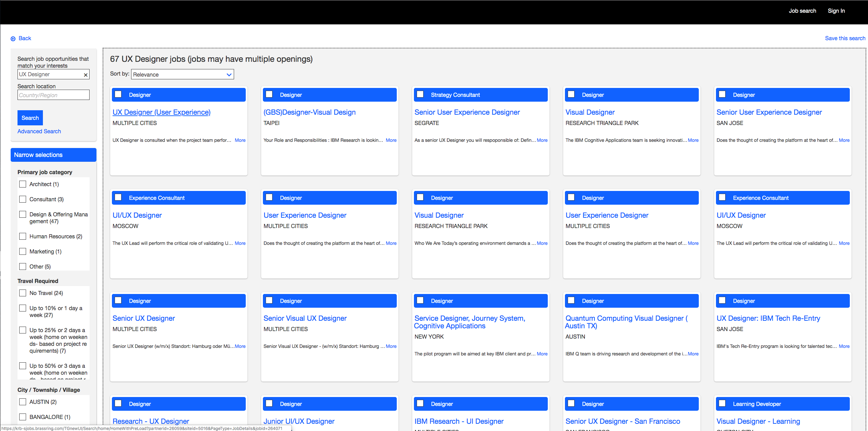Click Save this search link
This screenshot has height=431, width=868.
pos(845,38)
